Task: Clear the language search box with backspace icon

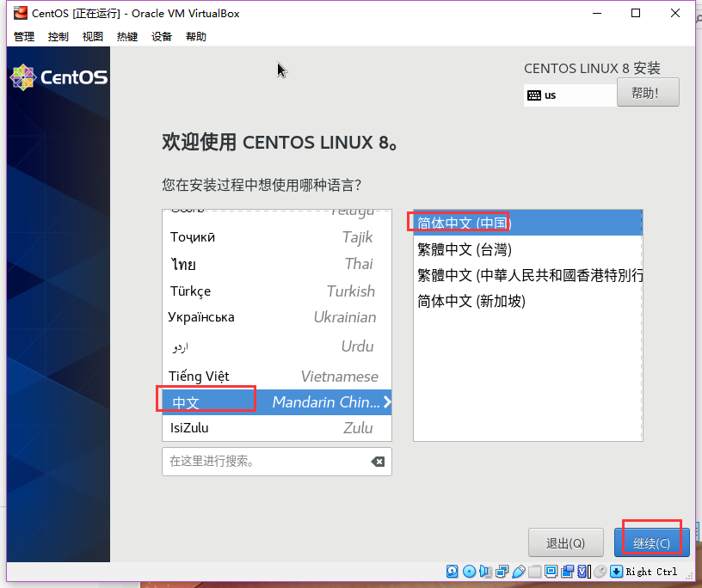Action: click(x=378, y=462)
